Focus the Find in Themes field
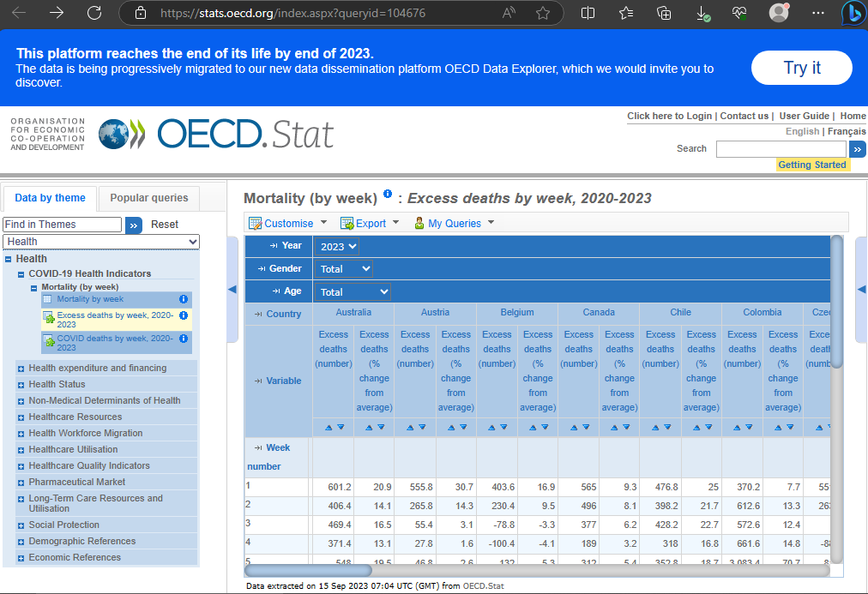Screen dimensions: 868x594 click(x=62, y=225)
